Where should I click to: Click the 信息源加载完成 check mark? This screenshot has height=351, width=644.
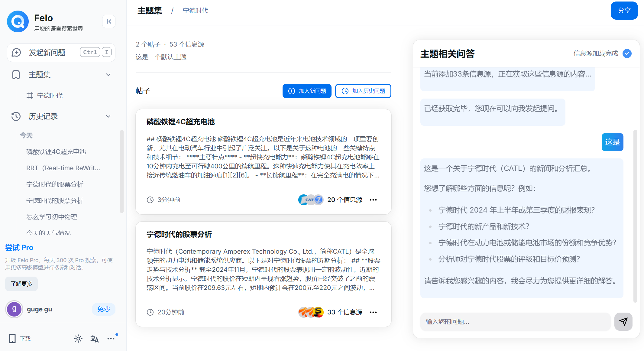[x=627, y=54]
